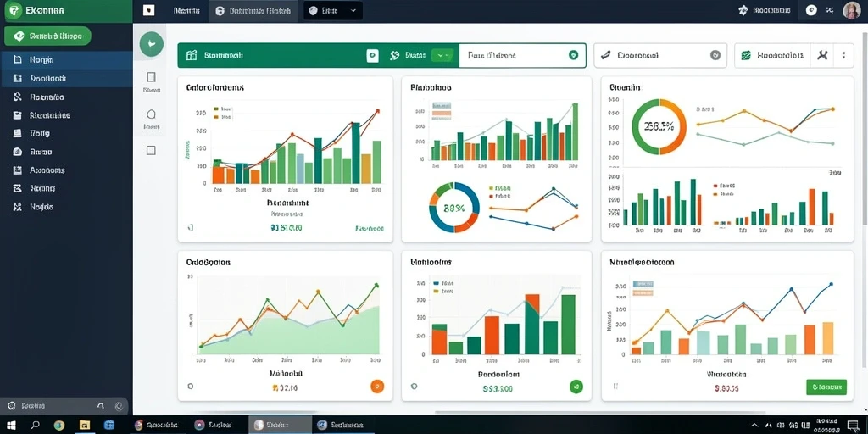Click the white square icon at the top bar's left
The image size is (868, 434).
tap(148, 10)
